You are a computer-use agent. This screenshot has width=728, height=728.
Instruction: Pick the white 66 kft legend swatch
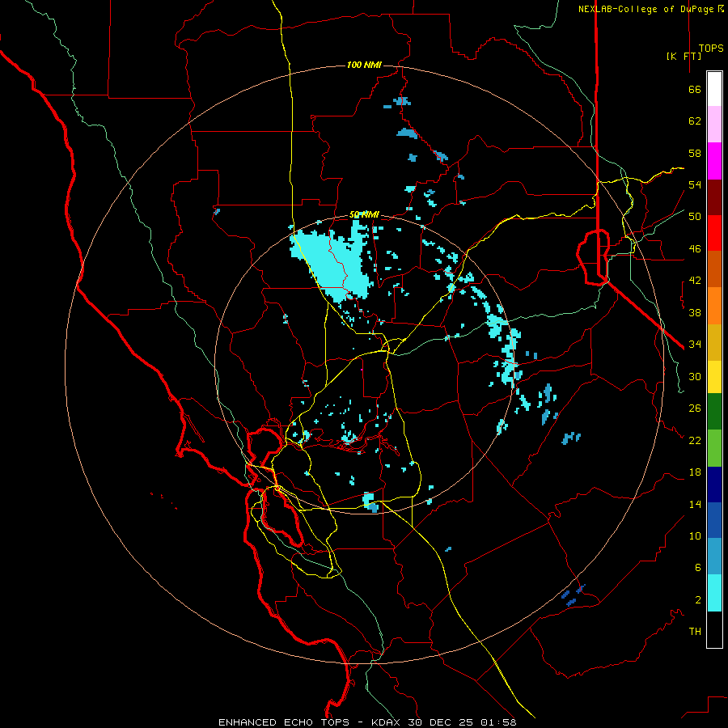coord(714,89)
